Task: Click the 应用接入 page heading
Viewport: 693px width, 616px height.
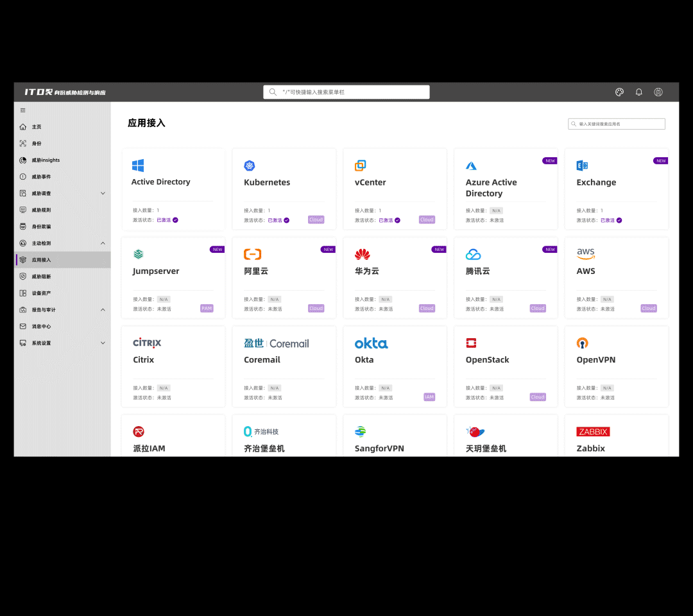Action: point(146,123)
